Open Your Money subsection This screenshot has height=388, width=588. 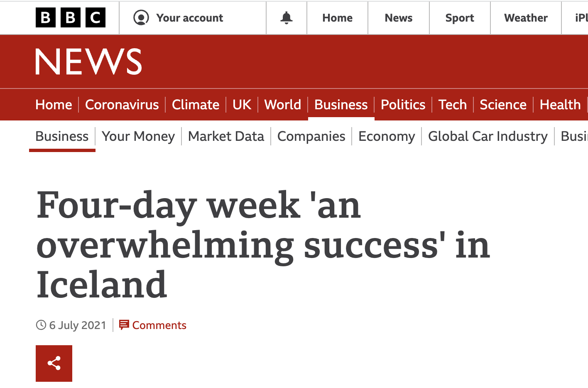click(x=138, y=136)
